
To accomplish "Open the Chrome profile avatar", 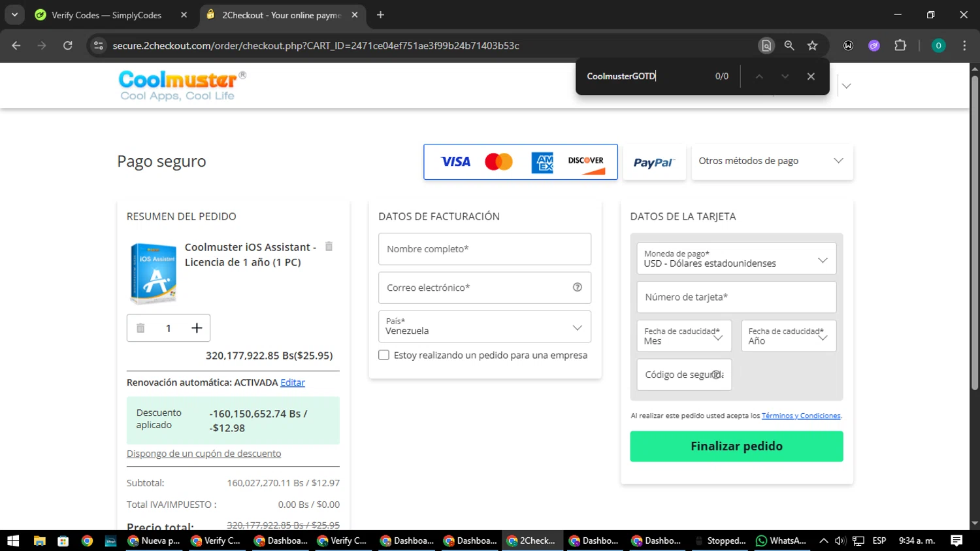I will (x=938, y=46).
